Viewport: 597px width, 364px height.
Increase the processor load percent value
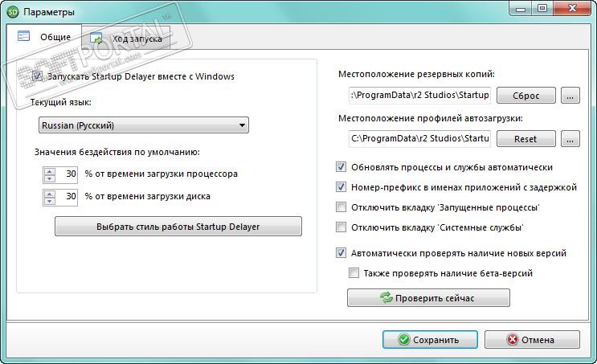(50, 171)
